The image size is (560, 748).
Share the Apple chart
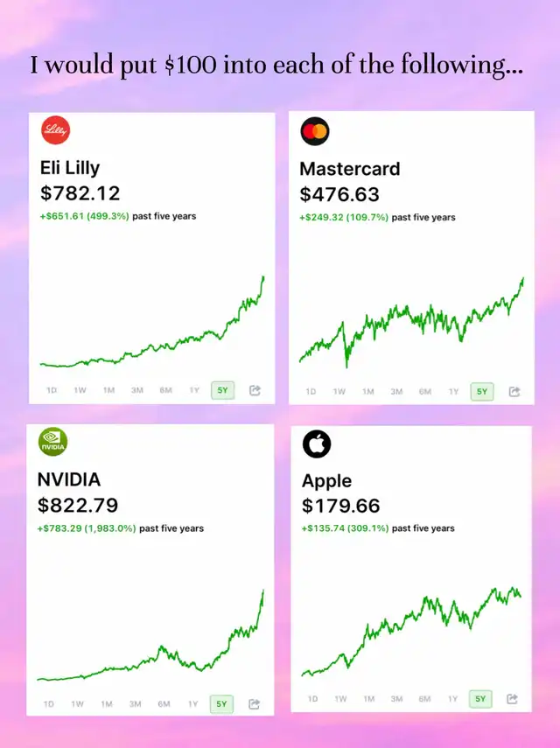tap(513, 698)
